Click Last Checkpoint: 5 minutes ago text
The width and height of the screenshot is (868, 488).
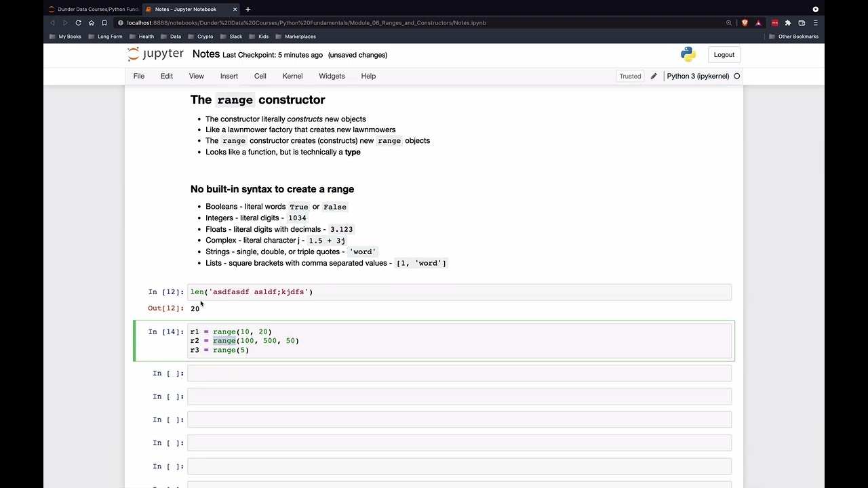[273, 55]
